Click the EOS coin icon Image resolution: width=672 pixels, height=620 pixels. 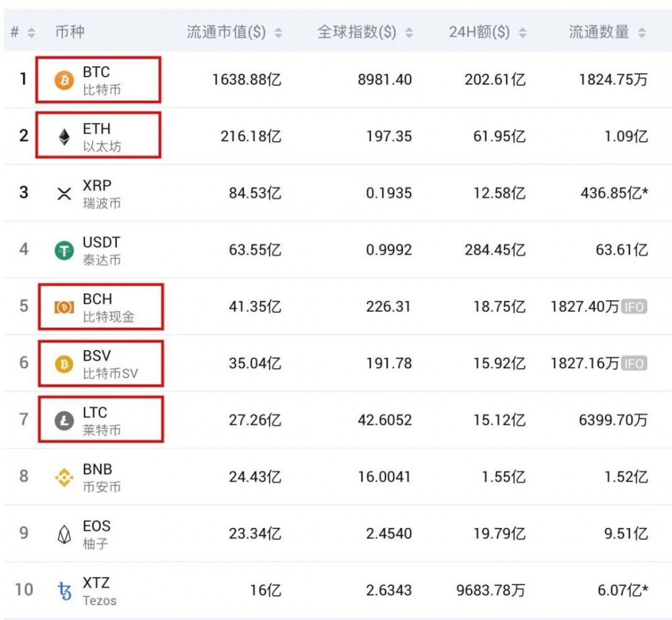(x=65, y=535)
